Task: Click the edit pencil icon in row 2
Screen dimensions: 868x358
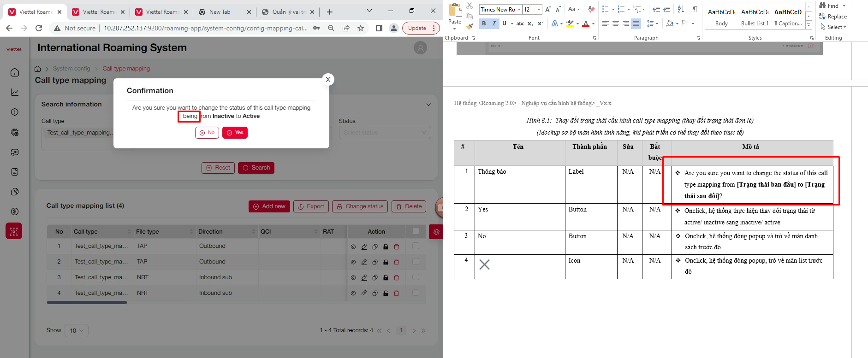Action: (364, 262)
